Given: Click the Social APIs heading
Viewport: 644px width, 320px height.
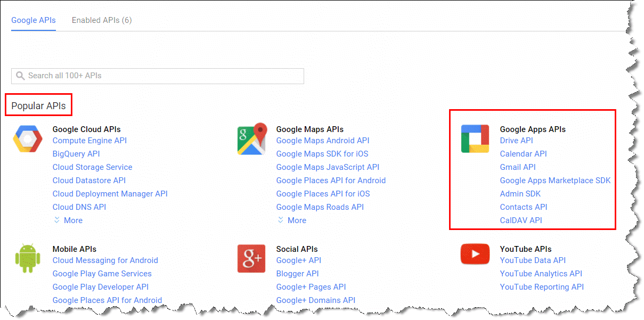Looking at the screenshot, I should (297, 249).
